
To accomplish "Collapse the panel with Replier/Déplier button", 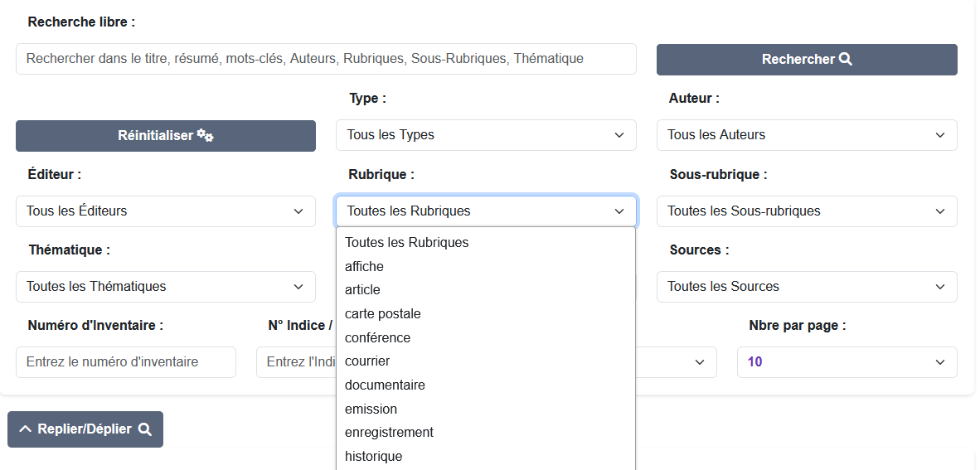I will [85, 429].
